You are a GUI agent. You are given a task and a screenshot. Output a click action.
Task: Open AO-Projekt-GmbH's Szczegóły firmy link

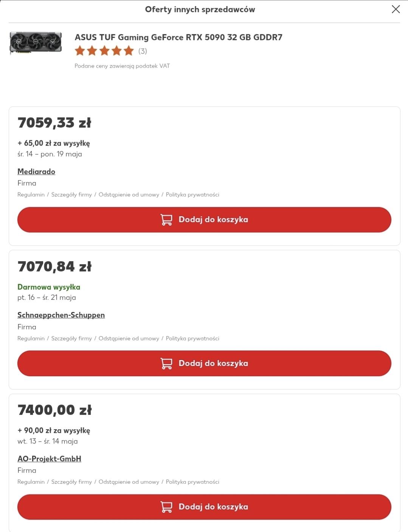click(x=71, y=482)
